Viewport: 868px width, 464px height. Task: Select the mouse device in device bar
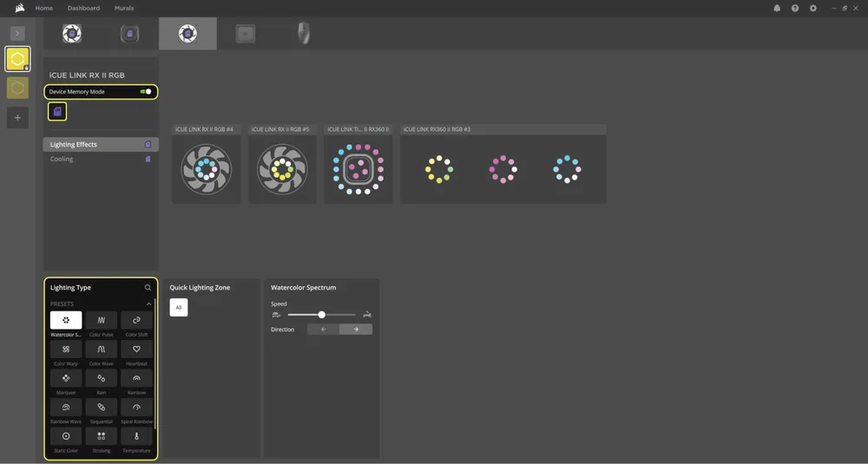tap(303, 33)
